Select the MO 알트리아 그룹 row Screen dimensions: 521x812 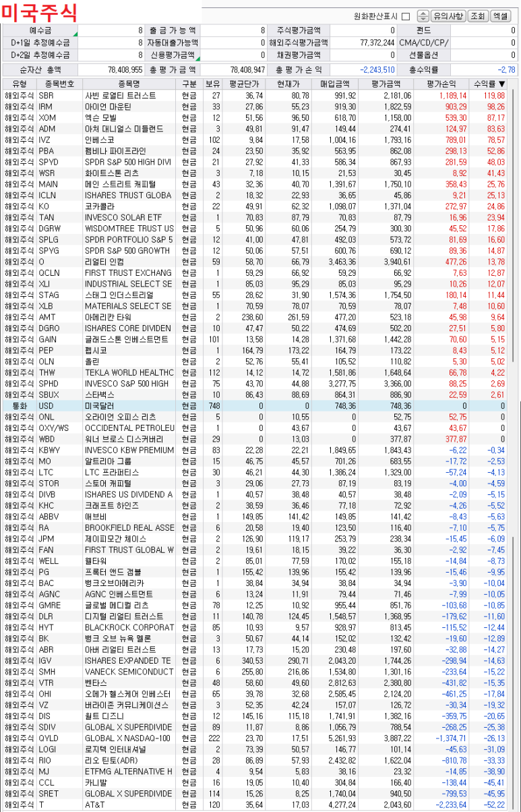click(x=255, y=461)
